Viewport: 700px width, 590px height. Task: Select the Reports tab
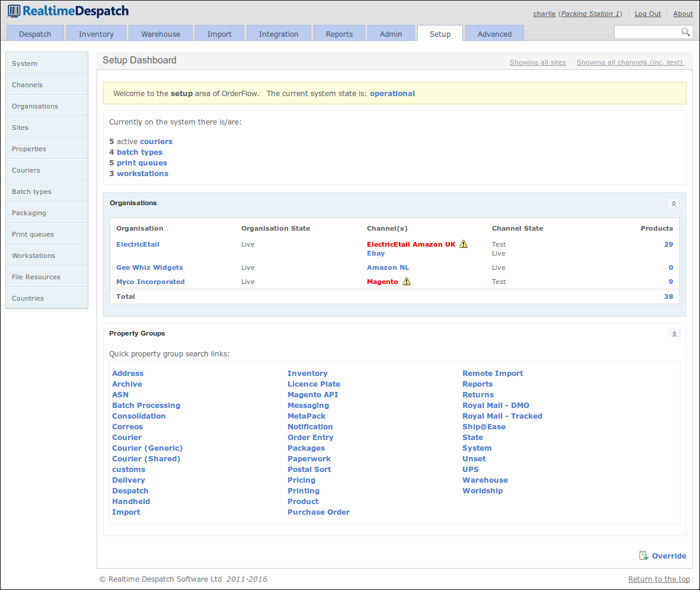coord(339,33)
